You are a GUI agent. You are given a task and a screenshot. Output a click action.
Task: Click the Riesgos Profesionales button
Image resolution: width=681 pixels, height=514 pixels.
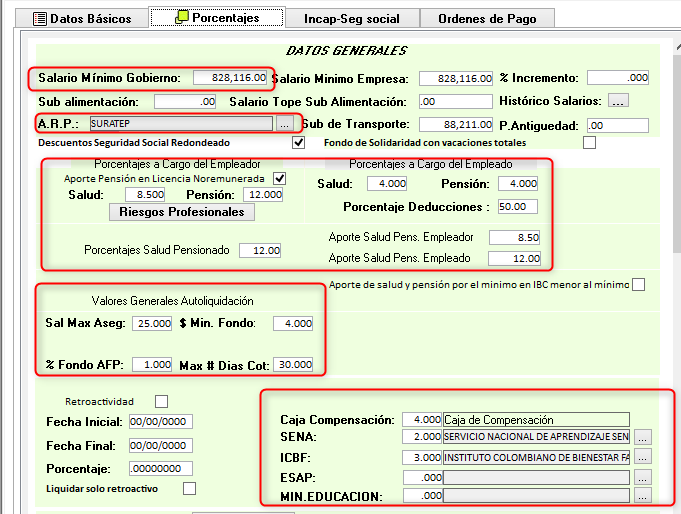pos(182,212)
